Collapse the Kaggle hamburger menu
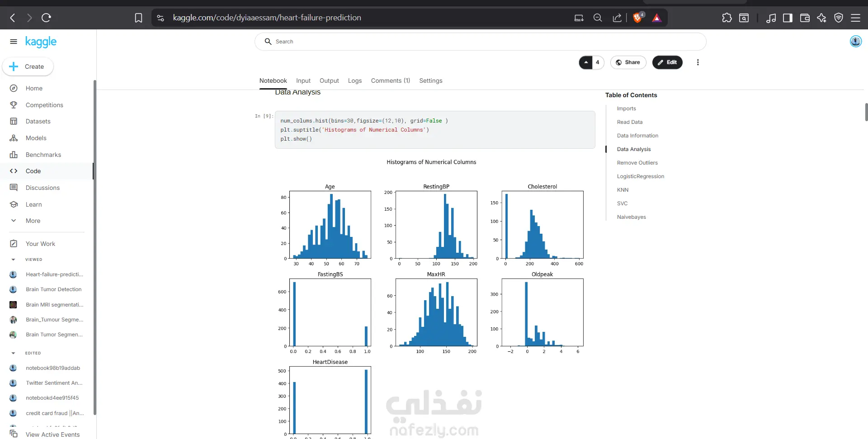The height and width of the screenshot is (439, 868). point(14,42)
